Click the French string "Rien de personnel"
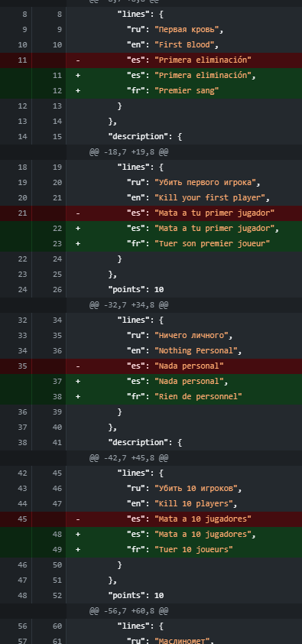Image resolution: width=302 pixels, height=644 pixels. tap(198, 397)
